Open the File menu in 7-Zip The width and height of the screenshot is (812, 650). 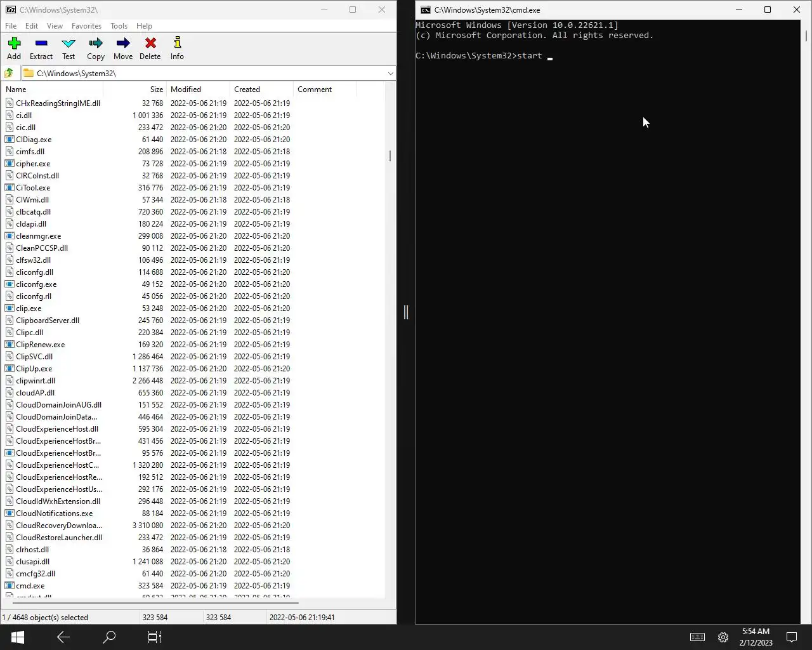(11, 26)
